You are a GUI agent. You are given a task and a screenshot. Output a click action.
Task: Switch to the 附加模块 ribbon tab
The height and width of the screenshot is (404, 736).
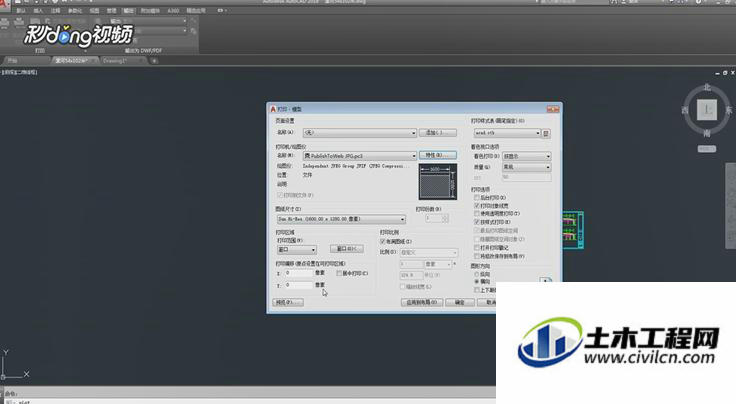click(150, 10)
